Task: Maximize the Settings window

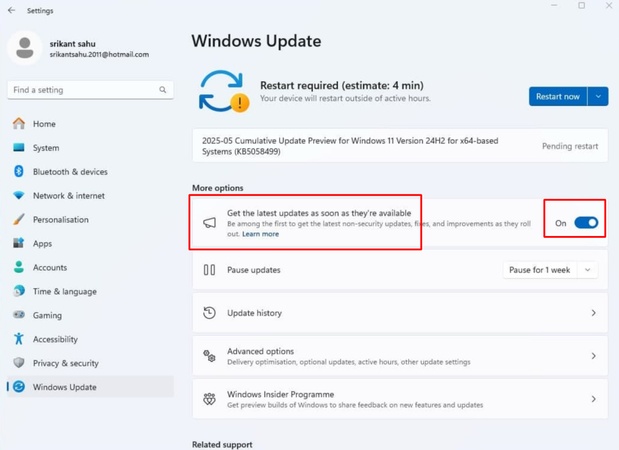Action: 581,6
